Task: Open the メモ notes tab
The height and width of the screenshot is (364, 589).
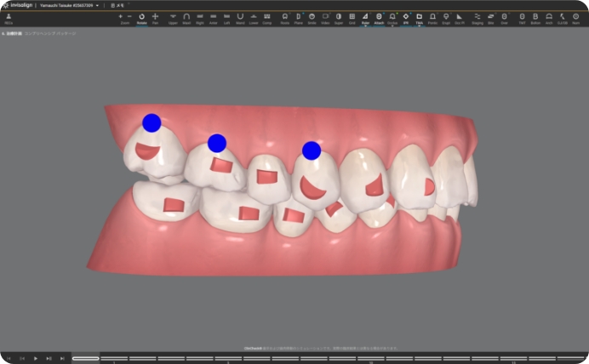Action: pyautogui.click(x=119, y=5)
